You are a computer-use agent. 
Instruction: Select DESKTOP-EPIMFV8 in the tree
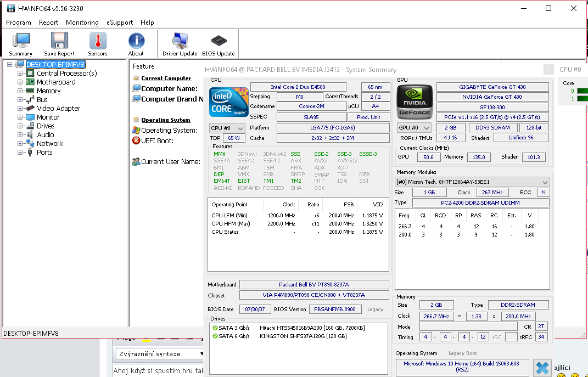pos(55,64)
